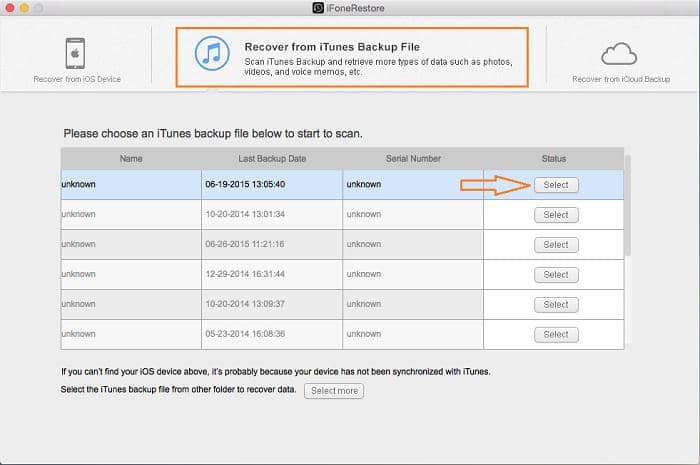Select date cell 06-26-2015 11:21:16
The height and width of the screenshot is (465, 700).
point(272,244)
